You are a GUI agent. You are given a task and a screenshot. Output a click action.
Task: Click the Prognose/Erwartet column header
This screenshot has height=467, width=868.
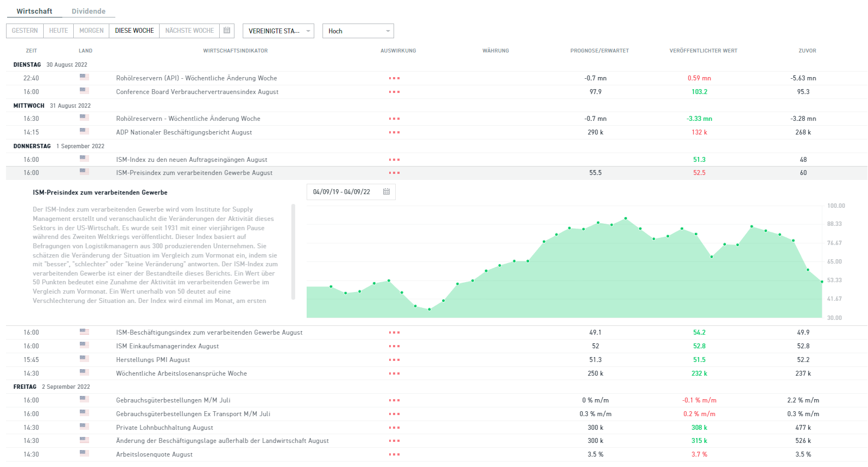(600, 51)
